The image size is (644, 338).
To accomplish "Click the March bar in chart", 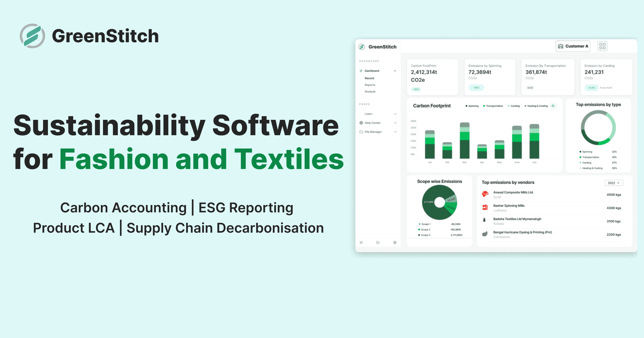I will tap(464, 141).
